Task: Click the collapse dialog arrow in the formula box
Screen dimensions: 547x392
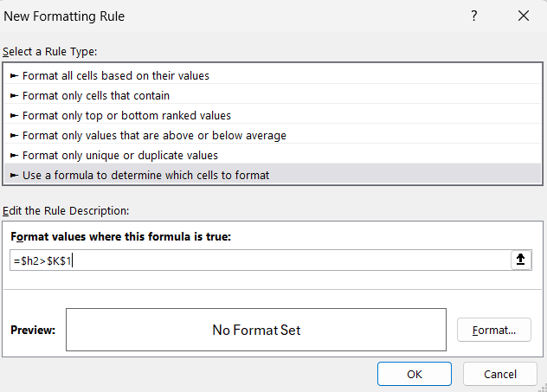Action: [520, 260]
